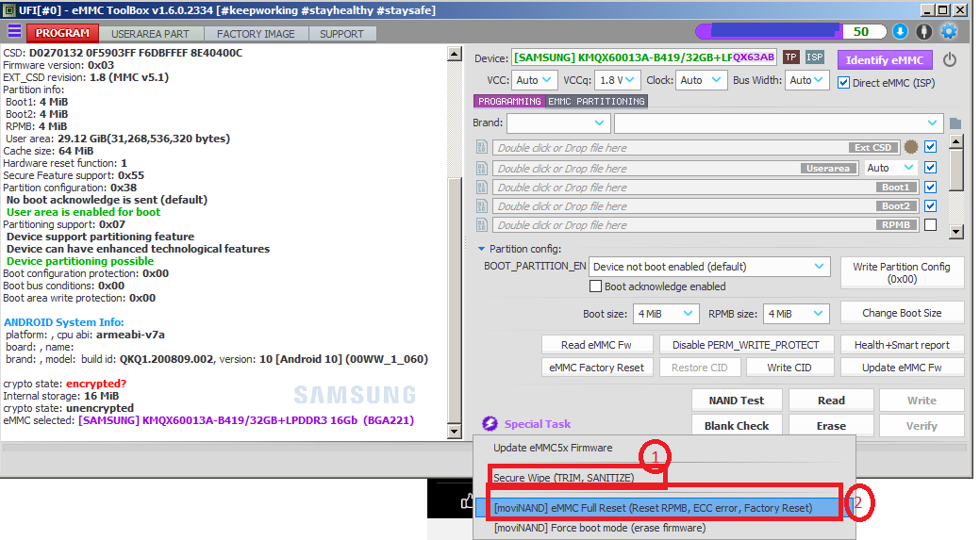
Task: Click the brown circle next to Ext CSD
Action: 911,147
